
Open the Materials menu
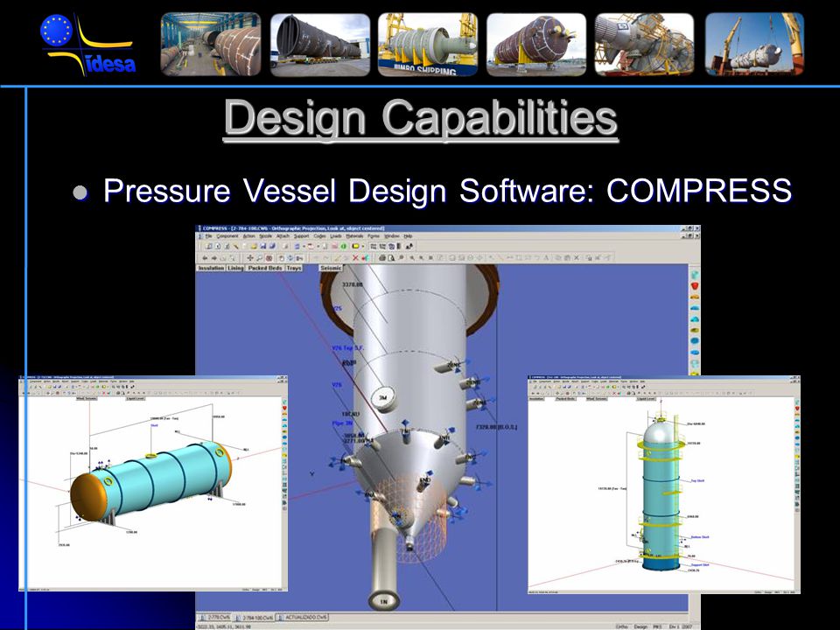point(354,235)
